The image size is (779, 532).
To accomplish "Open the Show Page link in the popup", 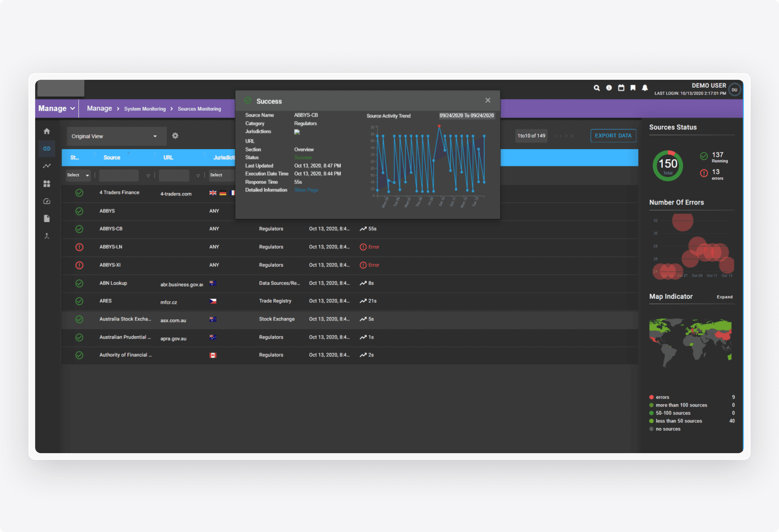I will click(x=306, y=190).
